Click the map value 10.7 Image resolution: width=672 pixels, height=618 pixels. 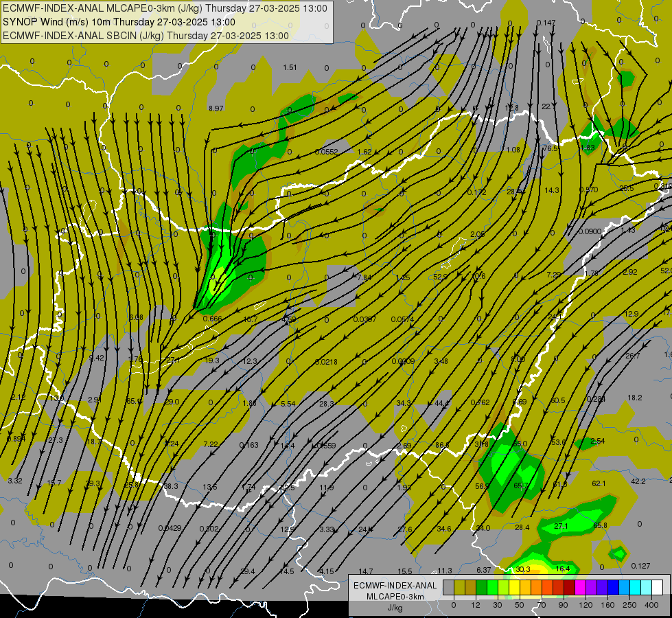[x=251, y=319]
